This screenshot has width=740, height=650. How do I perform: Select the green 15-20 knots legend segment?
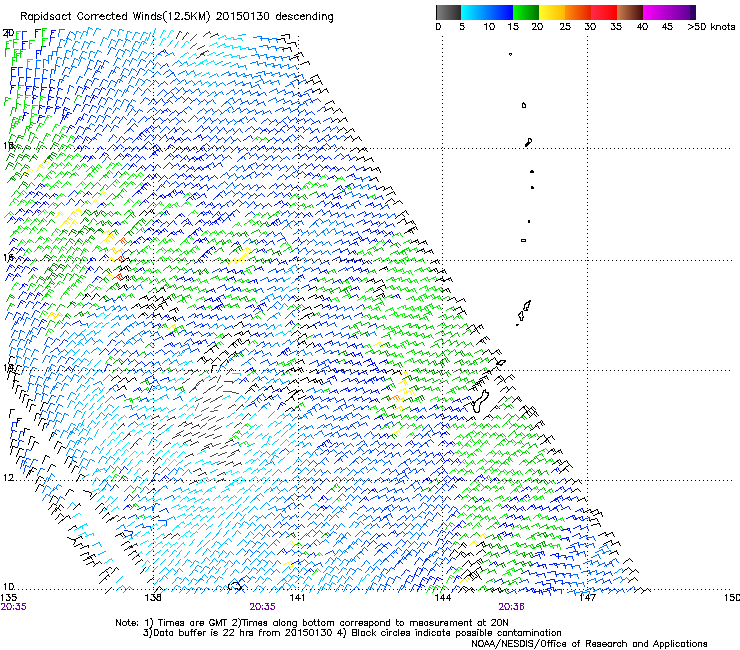pyautogui.click(x=526, y=12)
